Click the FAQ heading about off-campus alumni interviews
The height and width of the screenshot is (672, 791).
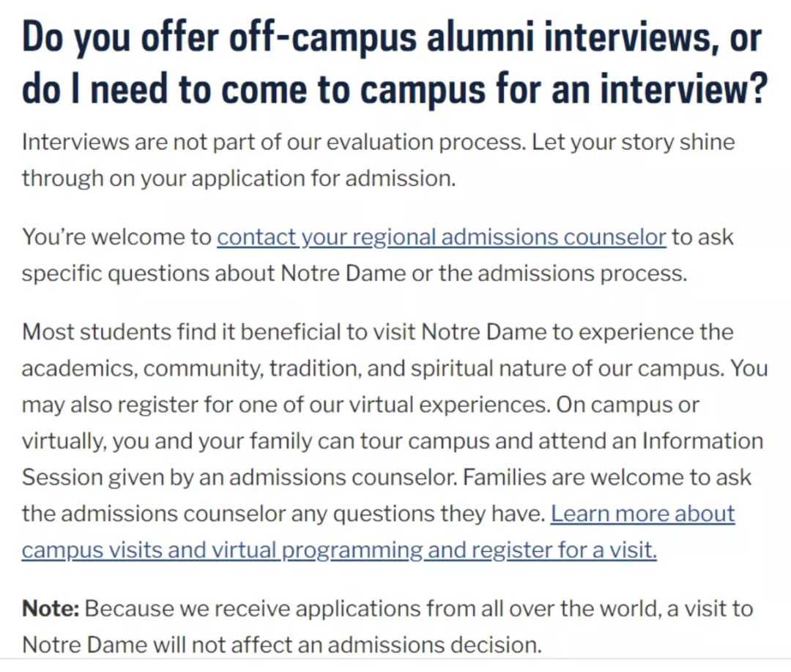click(393, 63)
